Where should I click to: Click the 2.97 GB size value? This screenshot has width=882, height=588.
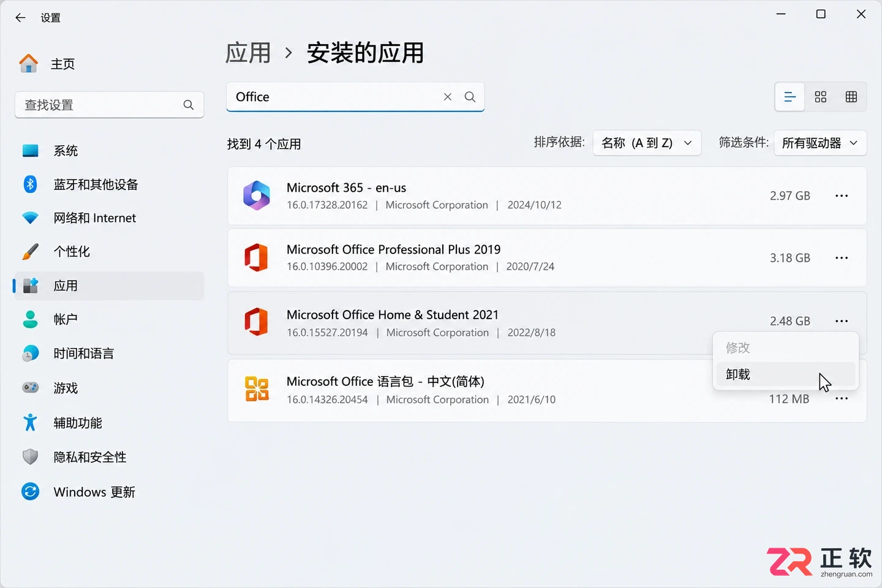tap(790, 196)
